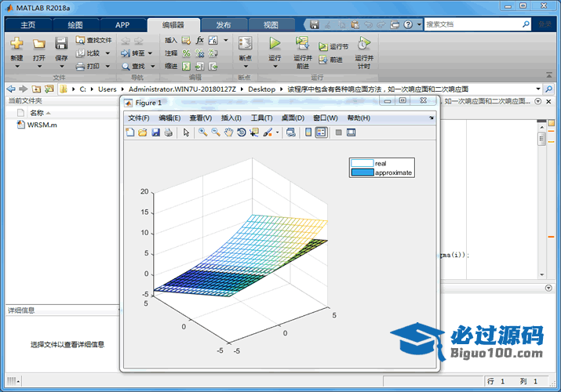Toggle the Insert Legend tool
The width and height of the screenshot is (561, 392).
click(321, 132)
